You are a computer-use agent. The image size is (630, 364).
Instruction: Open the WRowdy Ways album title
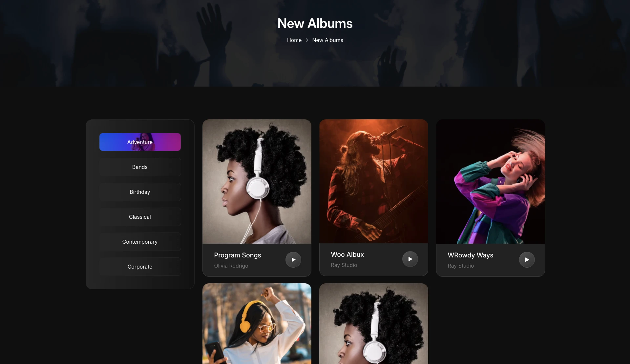coord(471,255)
